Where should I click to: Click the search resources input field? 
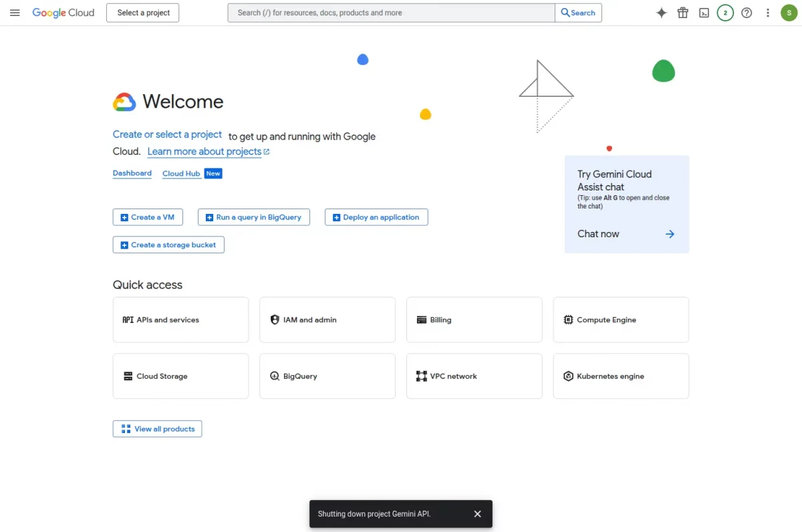390,12
